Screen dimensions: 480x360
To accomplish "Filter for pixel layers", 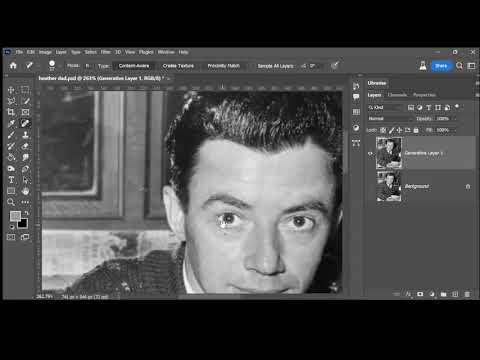I will point(411,107).
